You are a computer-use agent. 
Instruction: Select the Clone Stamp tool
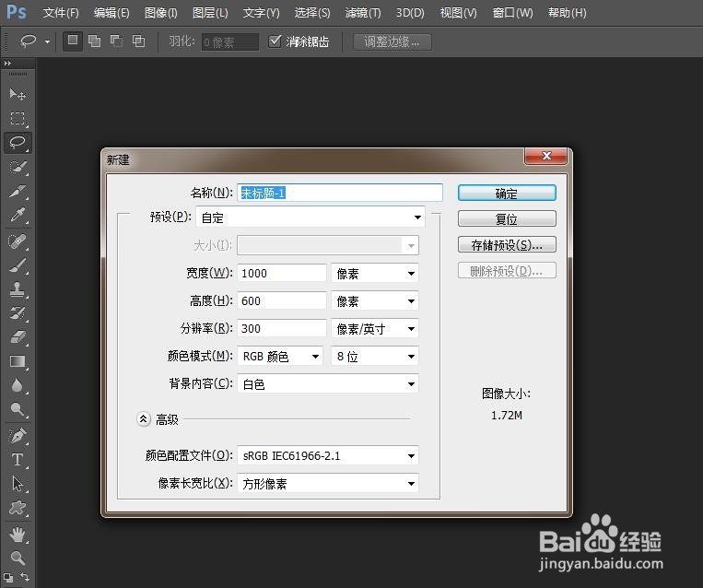18,289
